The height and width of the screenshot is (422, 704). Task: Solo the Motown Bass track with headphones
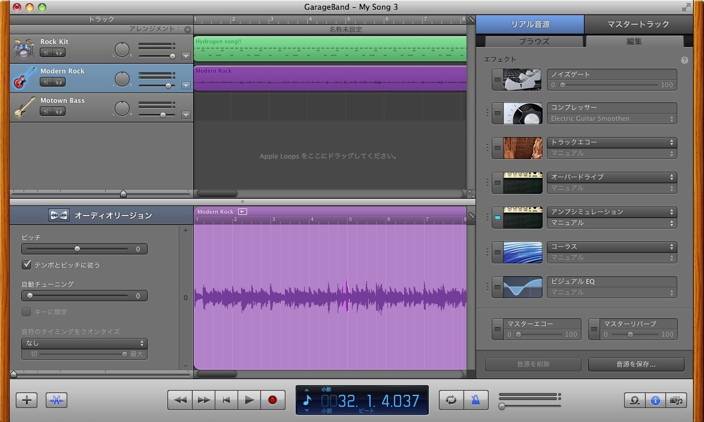pyautogui.click(x=59, y=111)
